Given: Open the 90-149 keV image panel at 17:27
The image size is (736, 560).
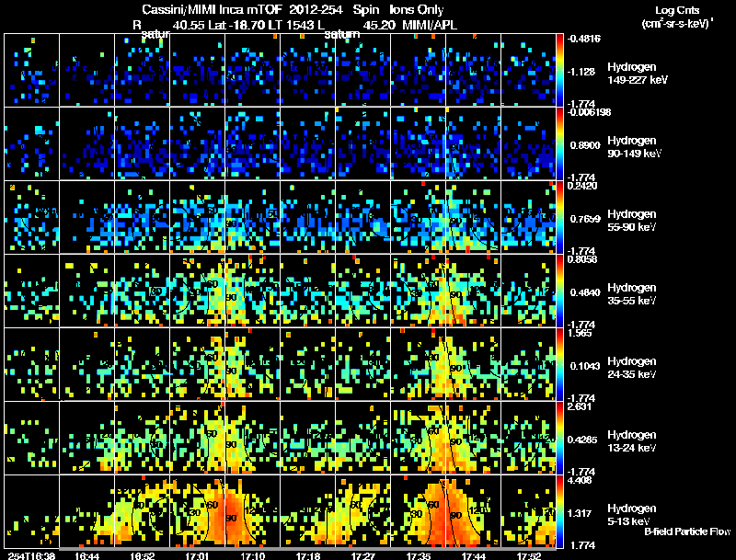Looking at the screenshot, I should pos(362,143).
